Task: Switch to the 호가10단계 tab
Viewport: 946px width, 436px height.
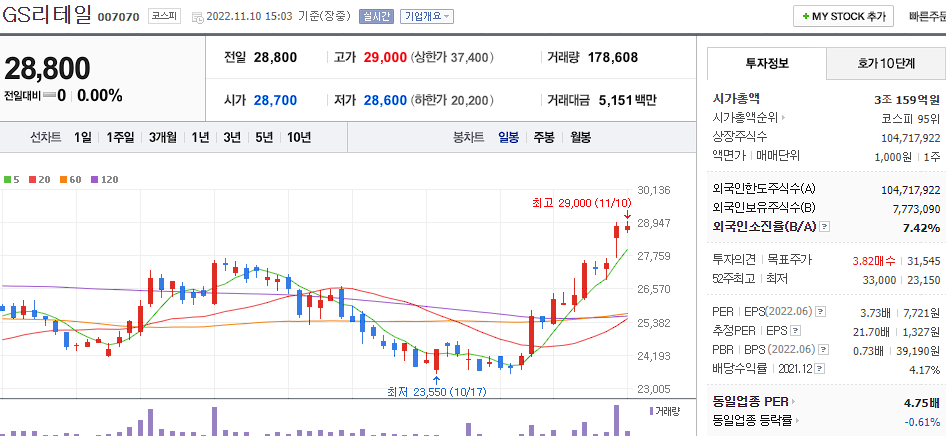Action: (x=886, y=63)
